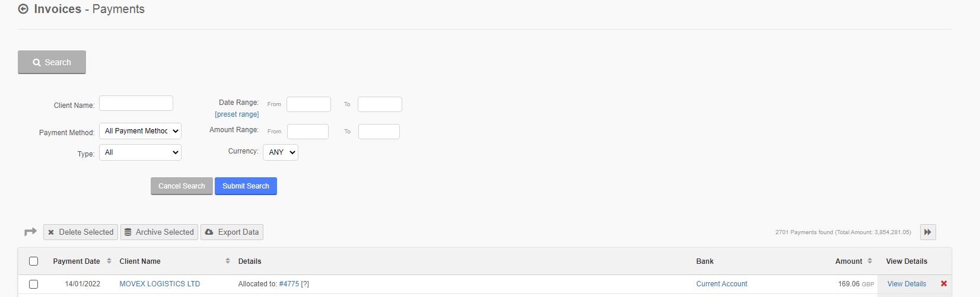Open the Currency dropdown showing ANY
980x297 pixels.
tap(281, 152)
